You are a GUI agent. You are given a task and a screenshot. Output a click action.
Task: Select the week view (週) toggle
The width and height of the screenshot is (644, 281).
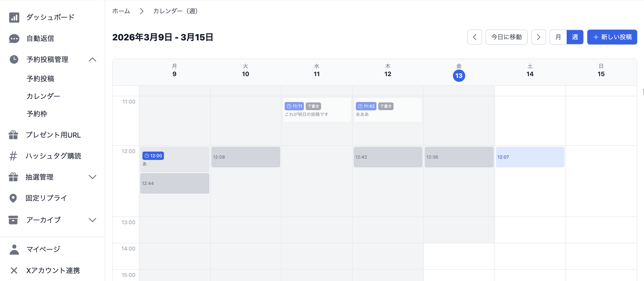pos(575,37)
